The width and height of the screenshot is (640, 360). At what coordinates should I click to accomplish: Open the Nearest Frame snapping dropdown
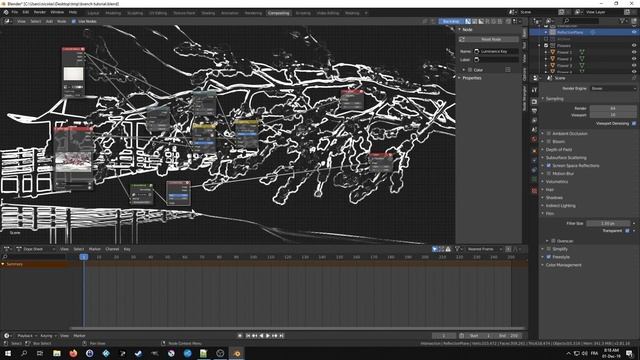tap(484, 249)
